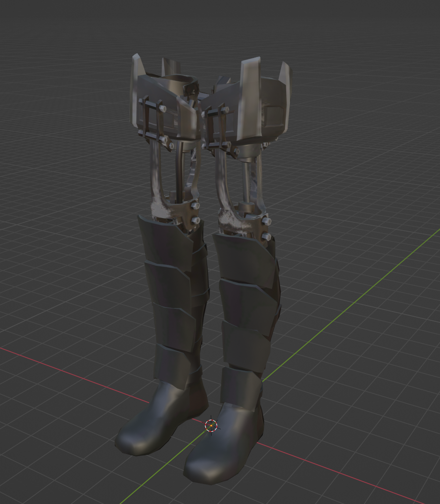Select top shin plate on the viewer's right leg
This screenshot has height=504, width=440.
point(245,261)
